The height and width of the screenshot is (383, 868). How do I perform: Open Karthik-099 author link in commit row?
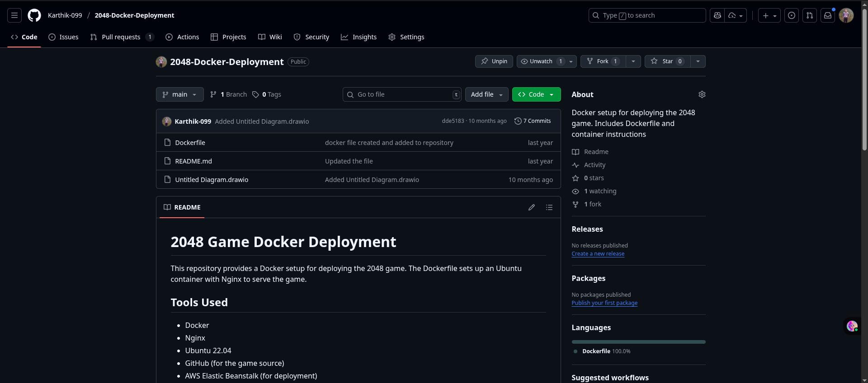click(193, 121)
